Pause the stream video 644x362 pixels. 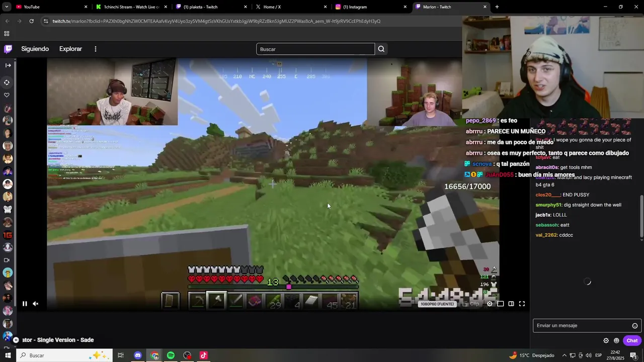click(x=24, y=304)
